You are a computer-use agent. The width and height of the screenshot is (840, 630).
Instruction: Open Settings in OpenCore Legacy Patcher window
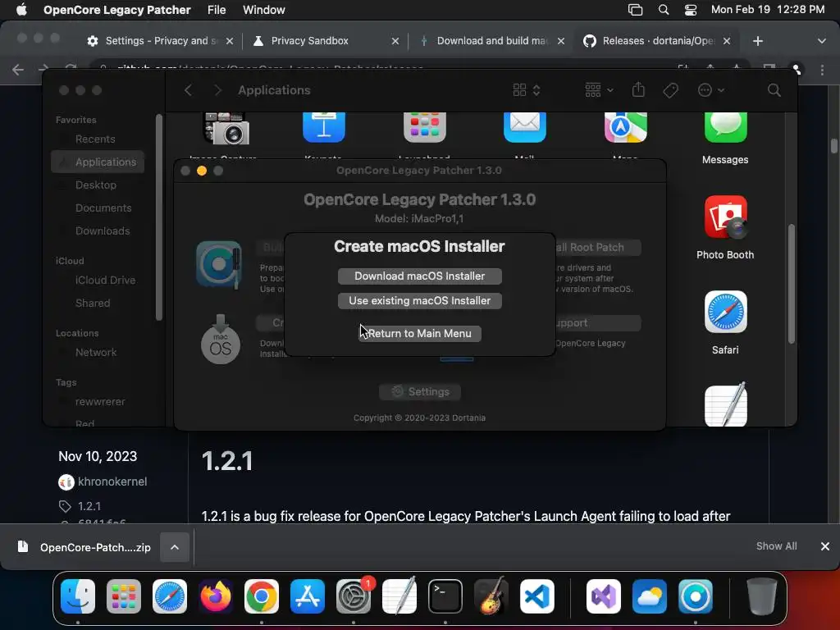point(419,391)
